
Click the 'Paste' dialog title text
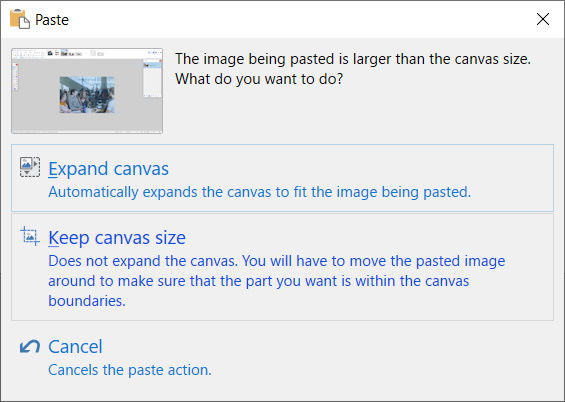pos(52,20)
